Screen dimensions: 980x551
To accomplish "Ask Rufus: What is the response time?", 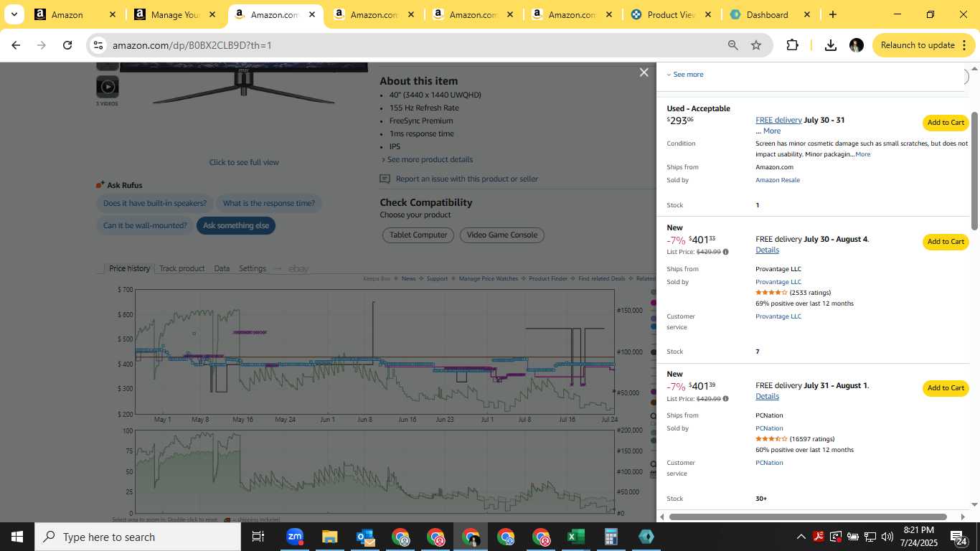I will (269, 203).
